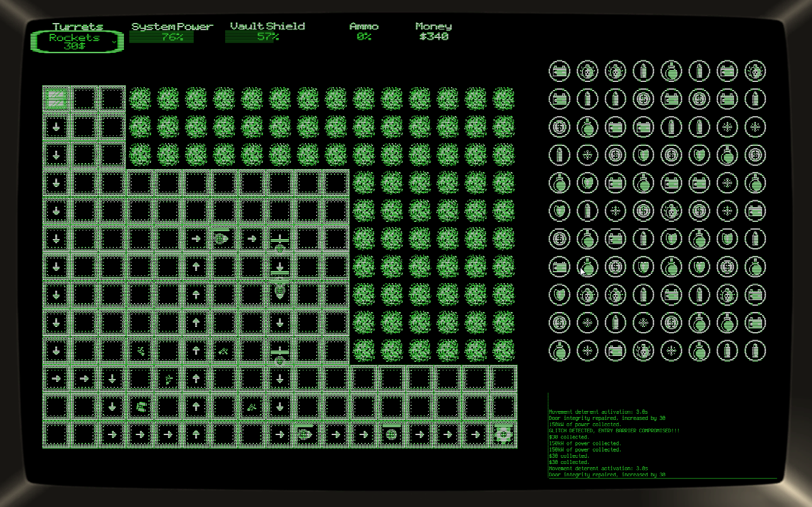
Task: Collect the battery in the sixth pickup row
Action: 755,211
